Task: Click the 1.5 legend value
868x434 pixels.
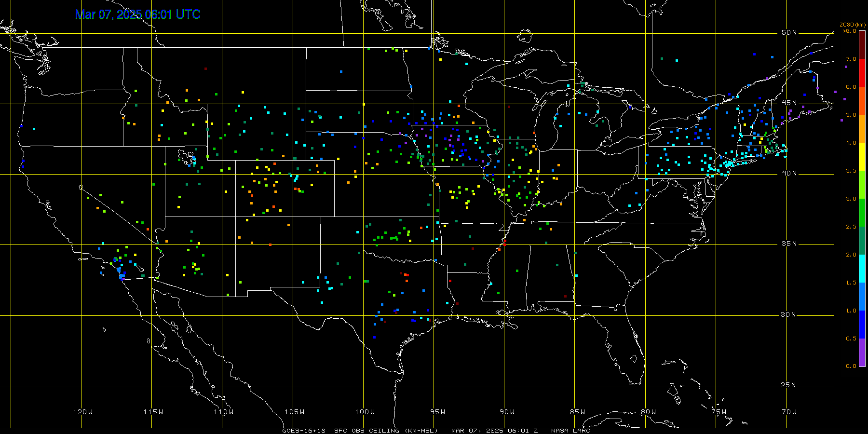Action: click(851, 283)
